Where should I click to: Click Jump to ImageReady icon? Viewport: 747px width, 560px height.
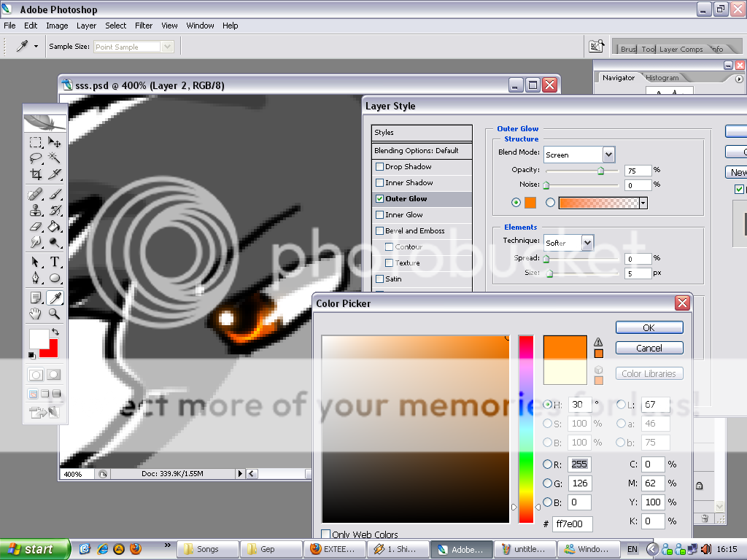tap(44, 412)
